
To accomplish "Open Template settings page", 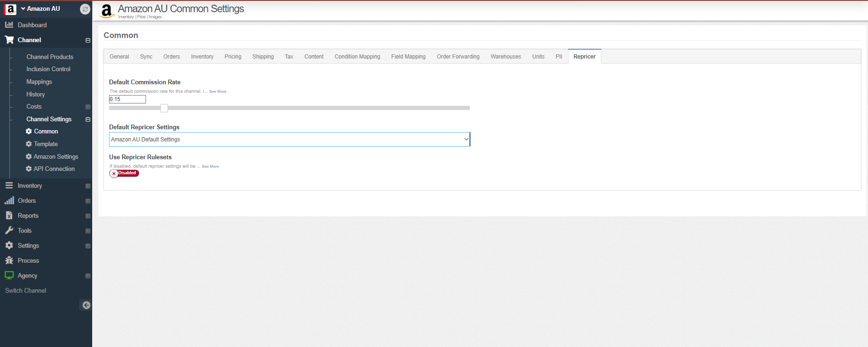I will (x=46, y=144).
